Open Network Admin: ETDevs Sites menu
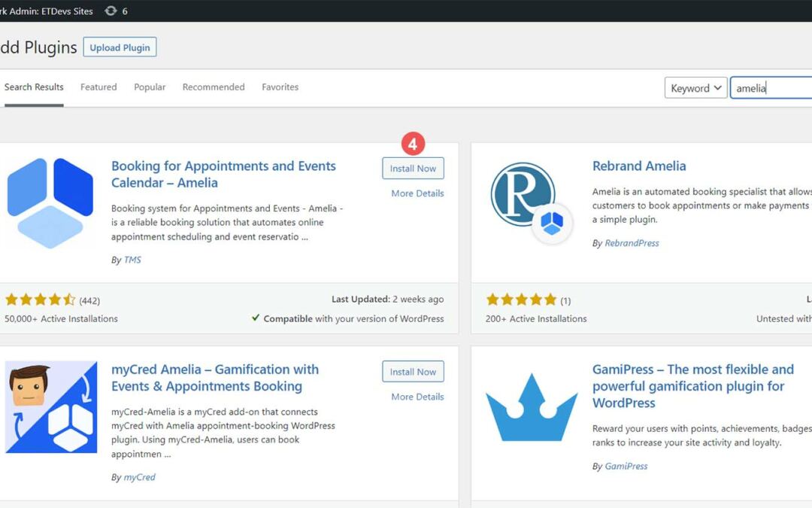 click(47, 11)
